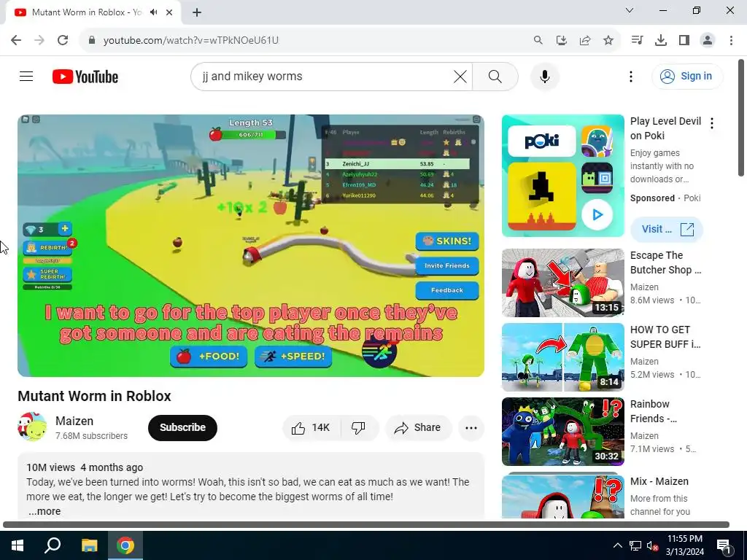Open HOW TO GET SUPER BUFF title
This screenshot has width=747, height=560.
(665, 337)
